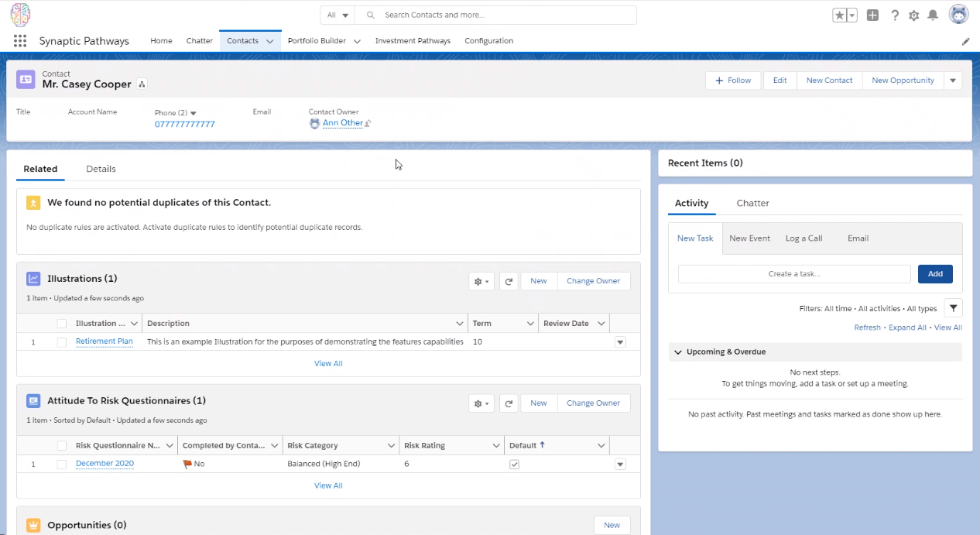Open the Favorites star icon
The image size is (980, 535).
[840, 15]
